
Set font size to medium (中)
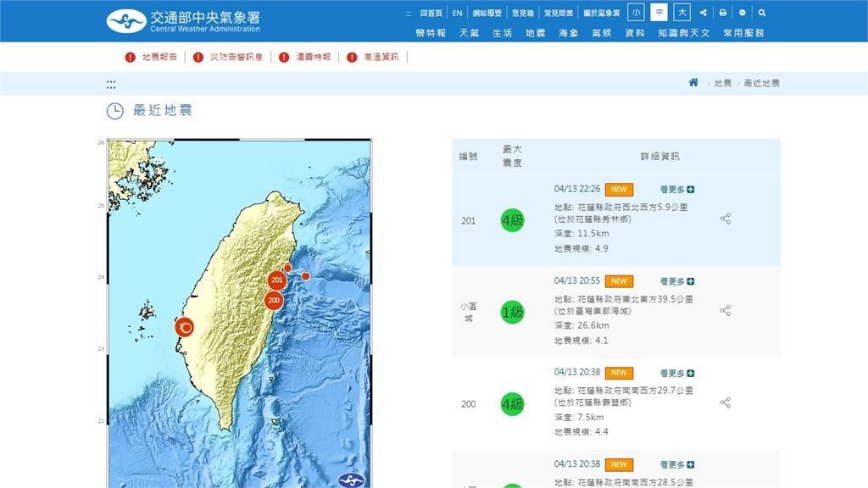(659, 13)
